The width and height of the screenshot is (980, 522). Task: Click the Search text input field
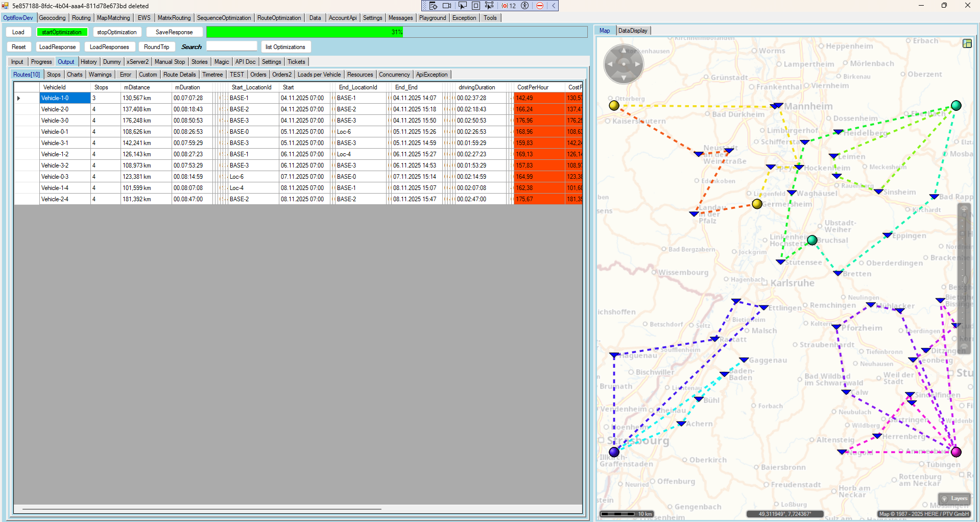[x=231, y=46]
